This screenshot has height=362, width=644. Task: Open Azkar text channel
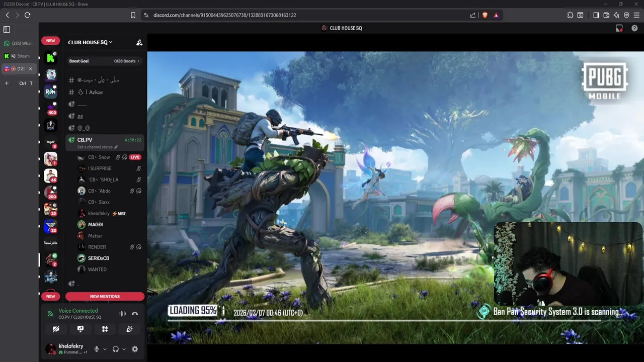click(x=105, y=92)
